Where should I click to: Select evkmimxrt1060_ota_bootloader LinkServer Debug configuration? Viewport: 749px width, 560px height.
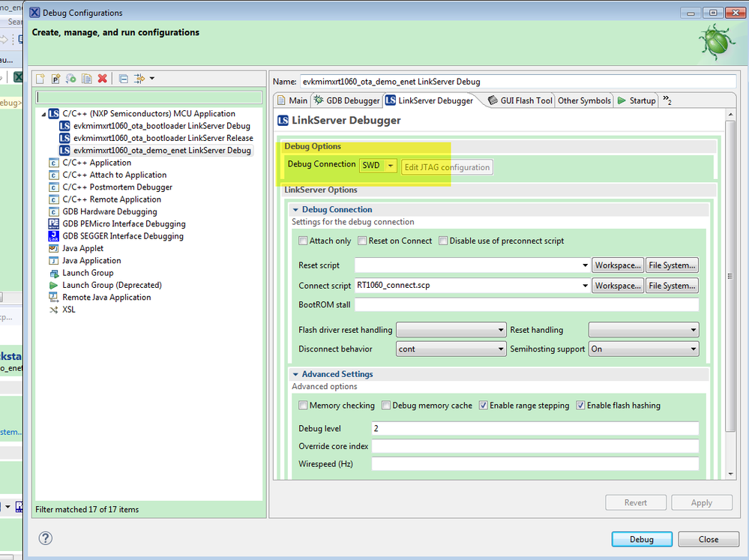(161, 126)
